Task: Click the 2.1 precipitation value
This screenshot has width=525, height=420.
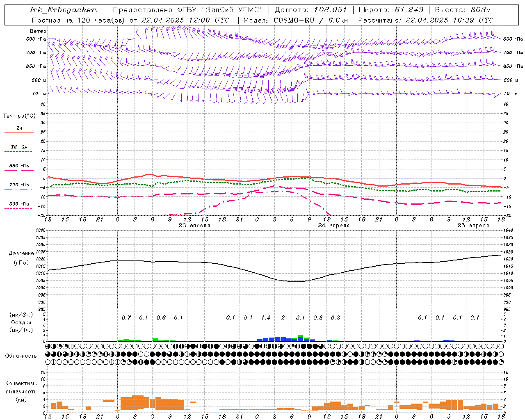Action: [301, 318]
